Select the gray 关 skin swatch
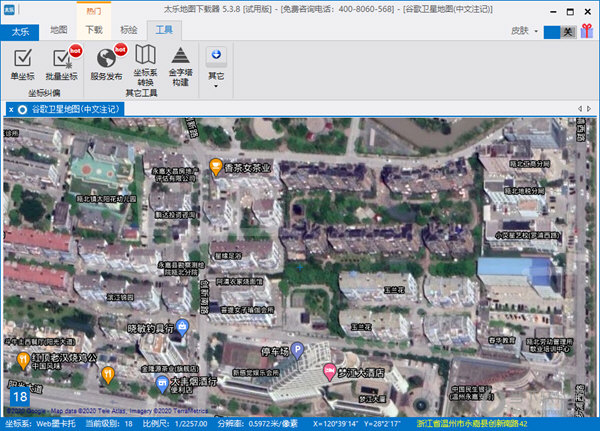 point(568,32)
